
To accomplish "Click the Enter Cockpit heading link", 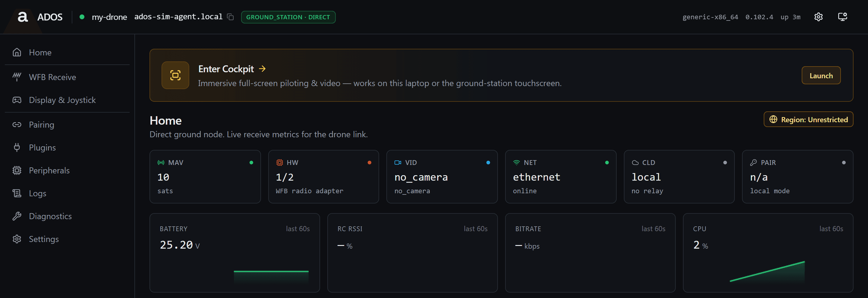I will click(226, 69).
